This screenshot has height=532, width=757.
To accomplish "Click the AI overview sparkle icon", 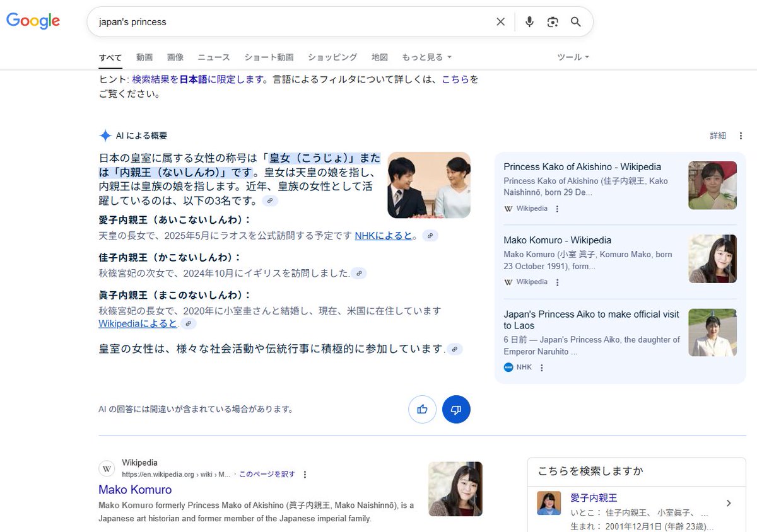I will tap(105, 136).
